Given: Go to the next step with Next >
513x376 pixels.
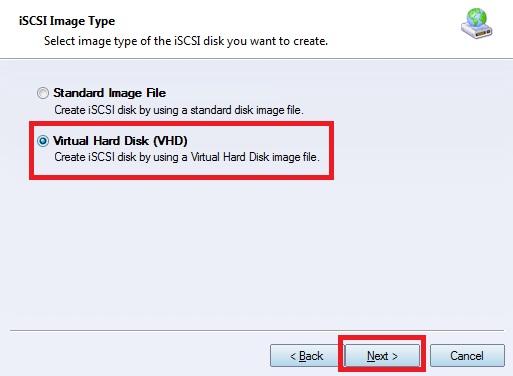Looking at the screenshot, I should pyautogui.click(x=382, y=356).
